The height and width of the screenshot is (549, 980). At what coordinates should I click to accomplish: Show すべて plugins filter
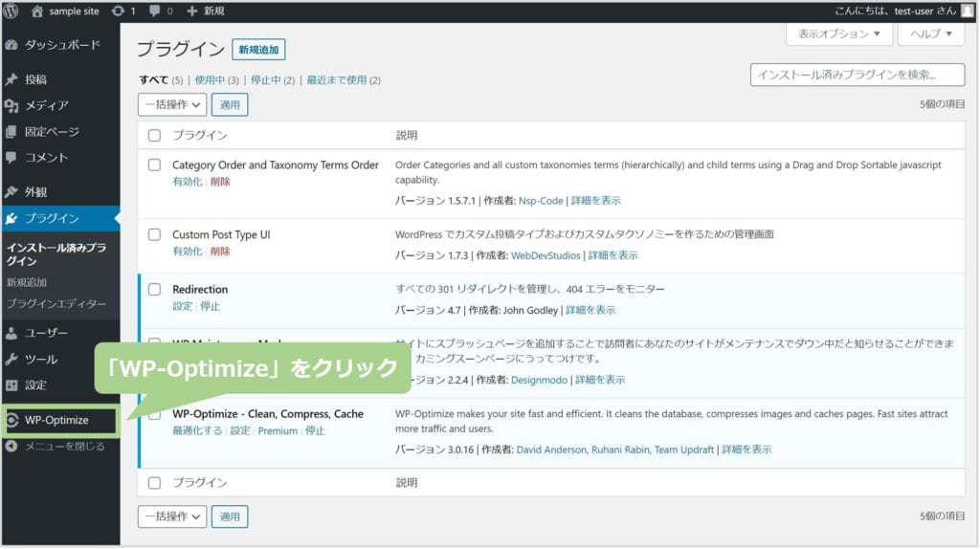tap(154, 80)
